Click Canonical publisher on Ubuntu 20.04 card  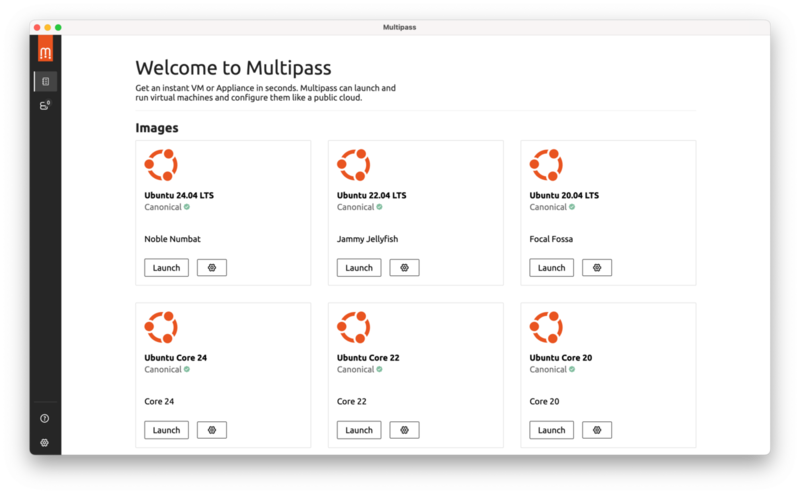pos(548,207)
